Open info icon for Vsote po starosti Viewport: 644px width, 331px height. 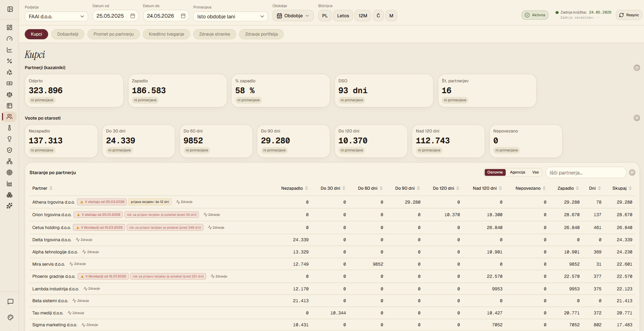click(637, 118)
